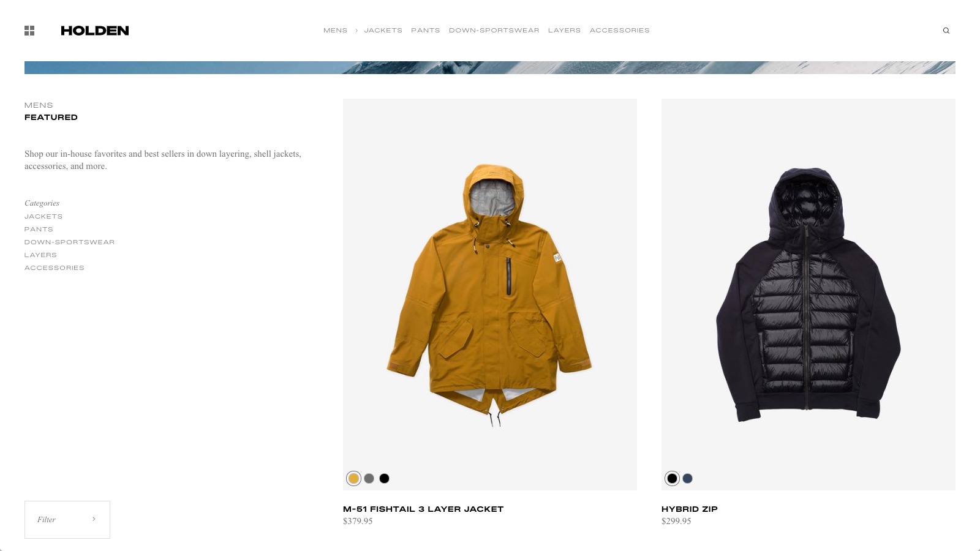This screenshot has height=551, width=980.
Task: View the Hybrid Zip jacket image
Action: point(809,294)
